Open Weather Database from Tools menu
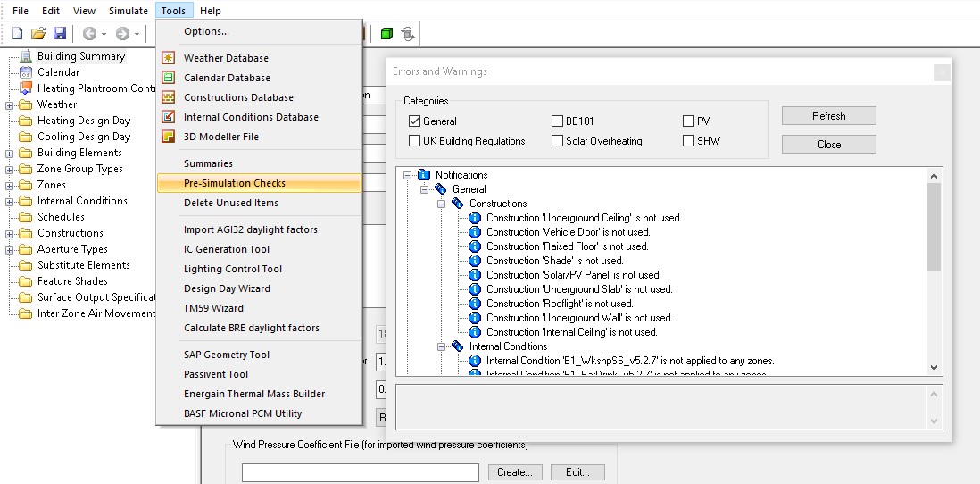This screenshot has height=484, width=980. 226,58
